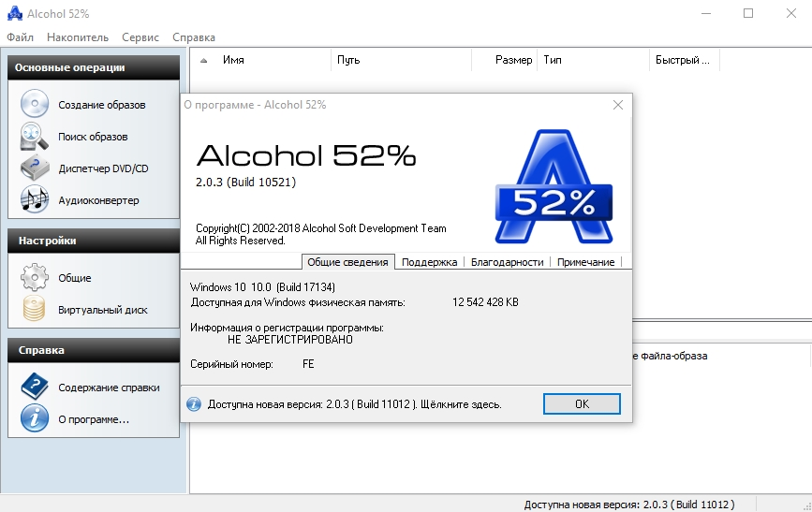Click the Создание образов disc icon
This screenshot has width=812, height=512.
34,104
